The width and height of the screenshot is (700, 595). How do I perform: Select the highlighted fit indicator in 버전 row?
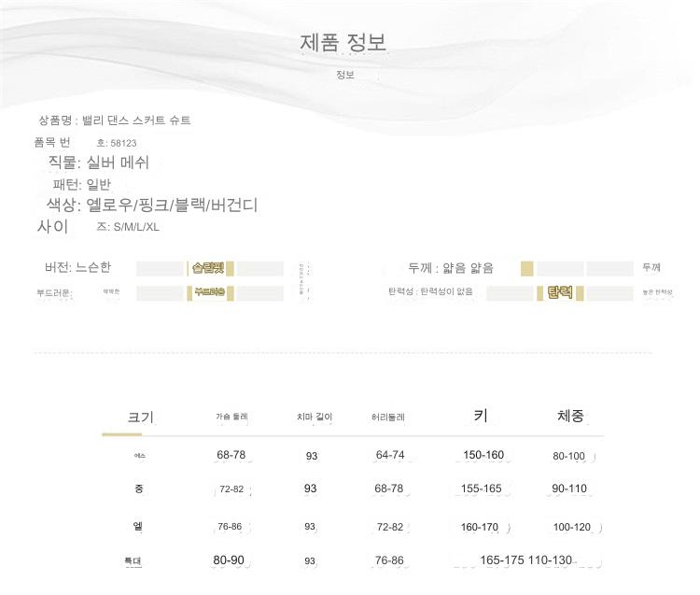click(x=208, y=268)
